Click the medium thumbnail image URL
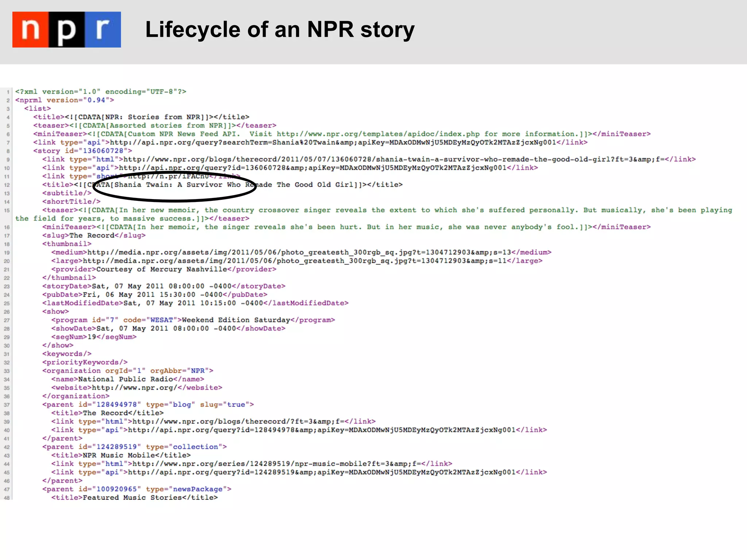Viewport: 747px width, 560px height. click(x=299, y=252)
